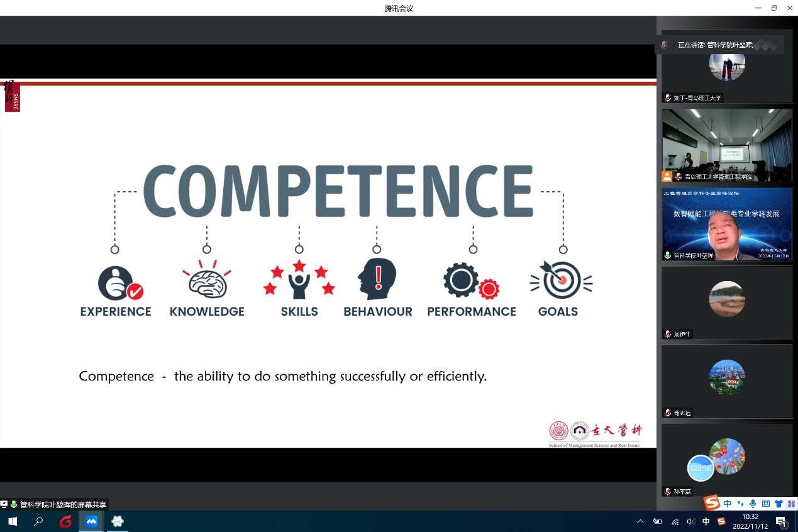Open the Sogou toolbox grid icon

pyautogui.click(x=791, y=504)
